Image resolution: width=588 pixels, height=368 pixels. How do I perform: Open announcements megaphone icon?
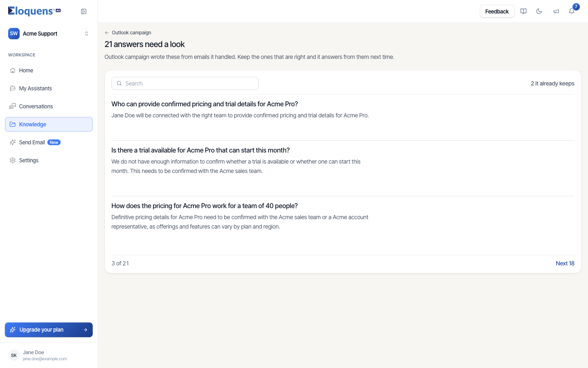556,11
